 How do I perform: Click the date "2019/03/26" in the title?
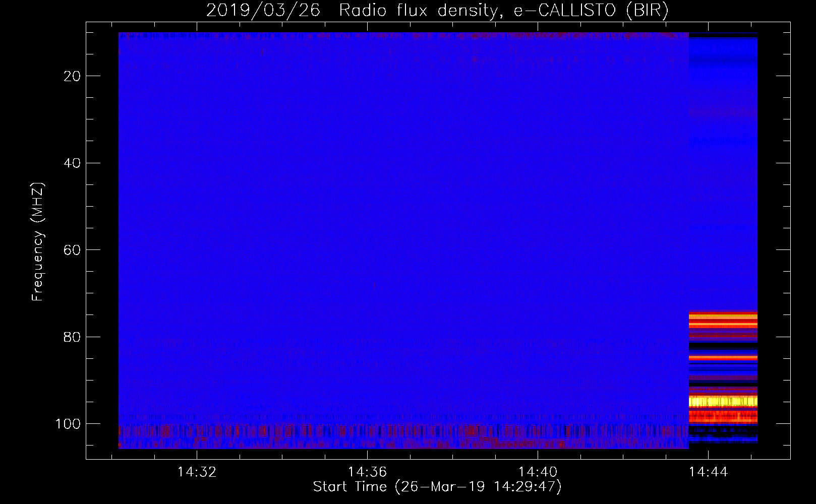(x=263, y=10)
